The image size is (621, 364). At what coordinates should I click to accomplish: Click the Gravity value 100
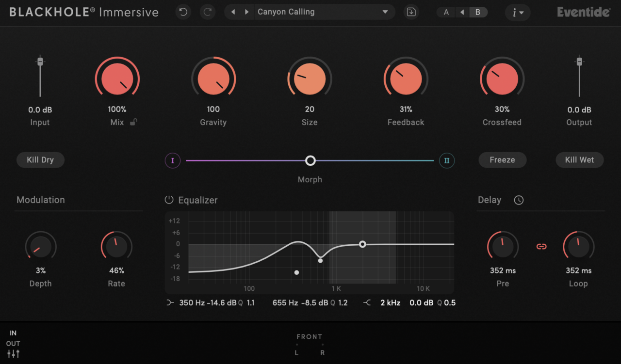tap(213, 110)
